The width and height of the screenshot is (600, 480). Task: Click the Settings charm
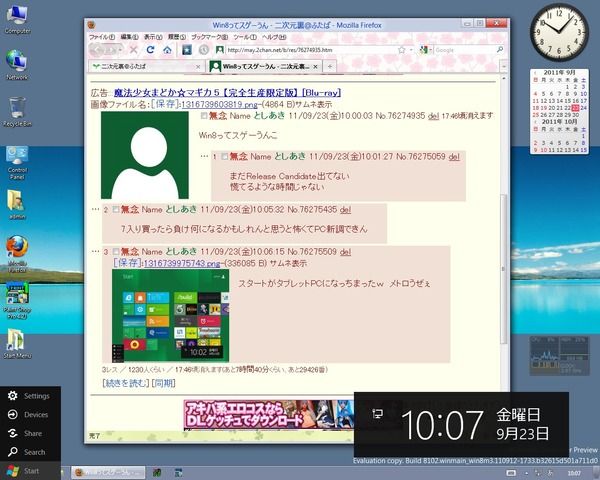tap(30, 396)
